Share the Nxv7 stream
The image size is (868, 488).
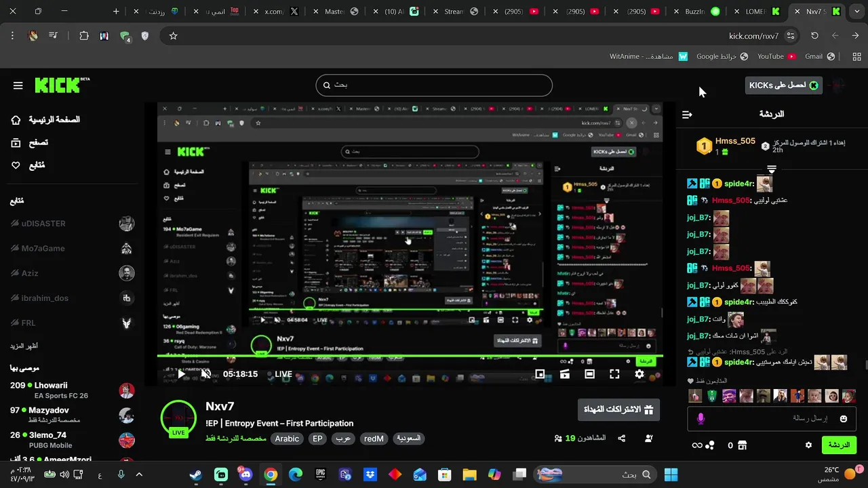point(622,439)
